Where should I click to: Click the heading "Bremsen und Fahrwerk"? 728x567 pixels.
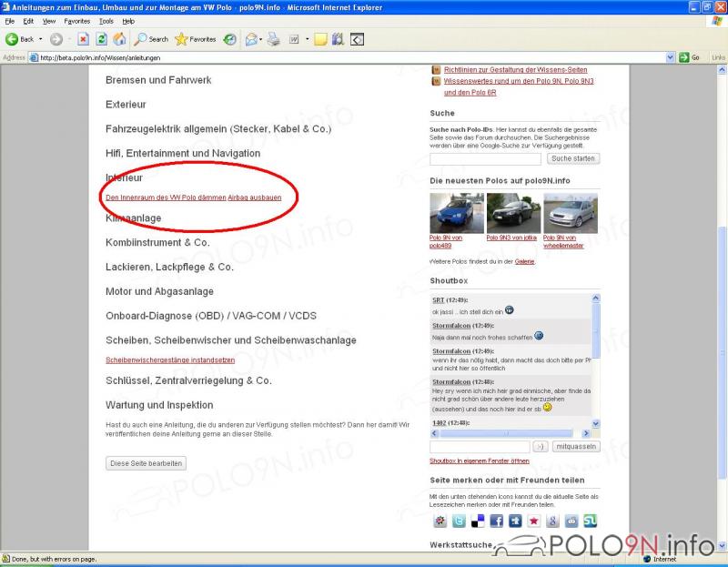point(158,80)
